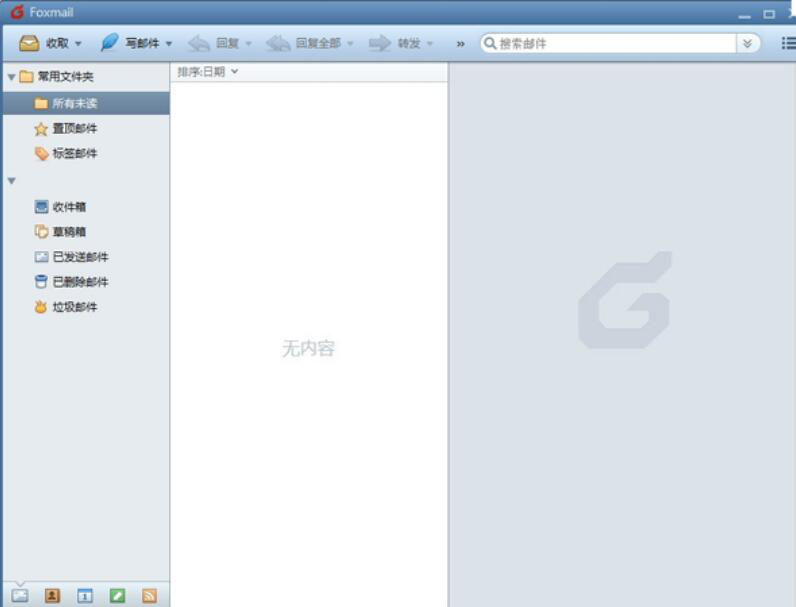Click the 转发 forward arrow icon
This screenshot has height=607, width=796.
379,43
